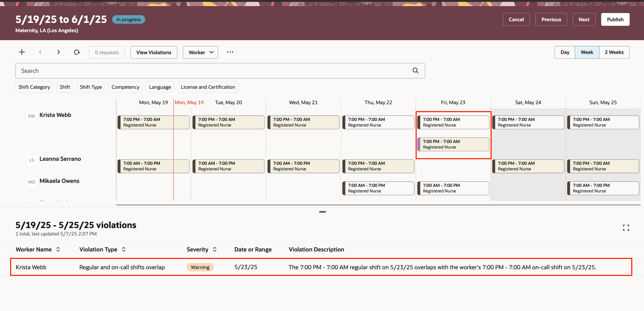Viewport: 644px width, 311px height.
Task: Click the Publish button
Action: pos(615,19)
